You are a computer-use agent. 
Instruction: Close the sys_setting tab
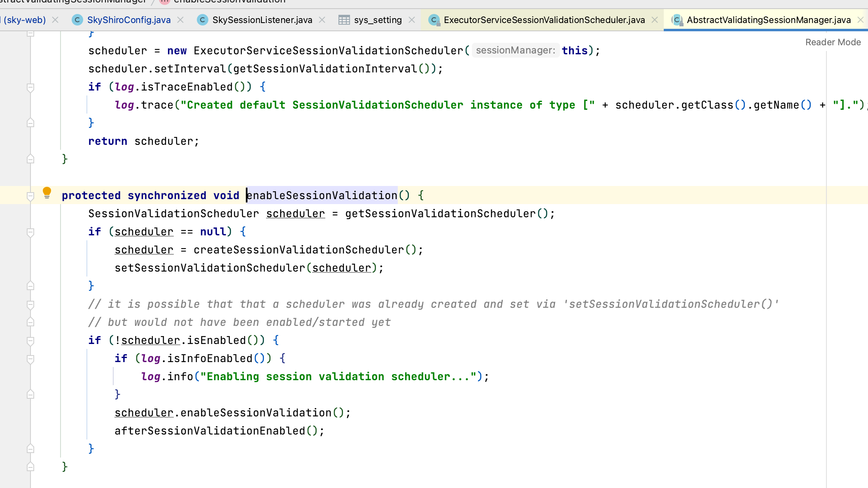point(411,20)
